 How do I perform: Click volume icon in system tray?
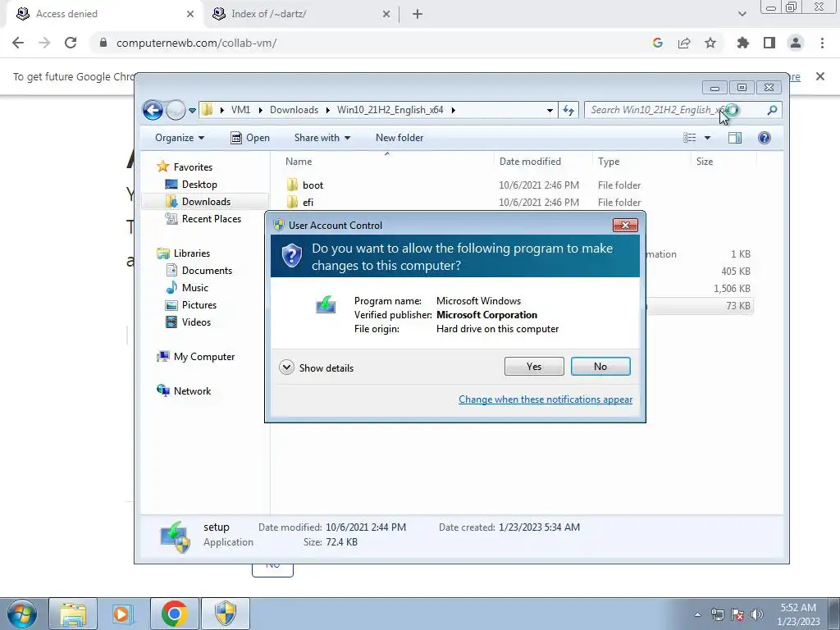click(x=757, y=614)
